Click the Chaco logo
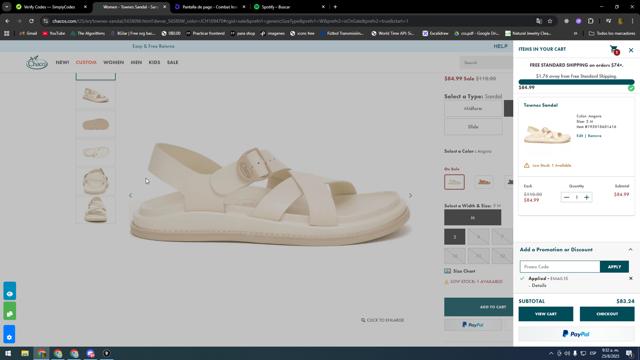 point(37,62)
